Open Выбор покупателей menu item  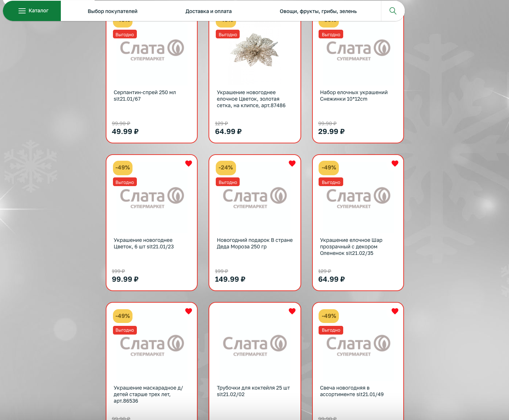point(113,11)
